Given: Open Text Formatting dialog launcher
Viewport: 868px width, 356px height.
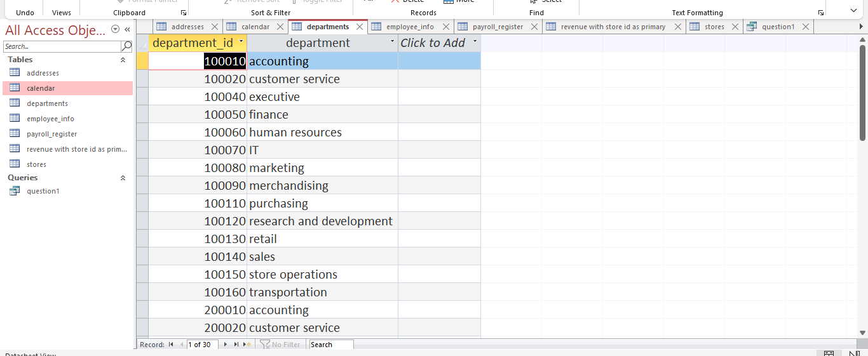Looking at the screenshot, I should (821, 13).
